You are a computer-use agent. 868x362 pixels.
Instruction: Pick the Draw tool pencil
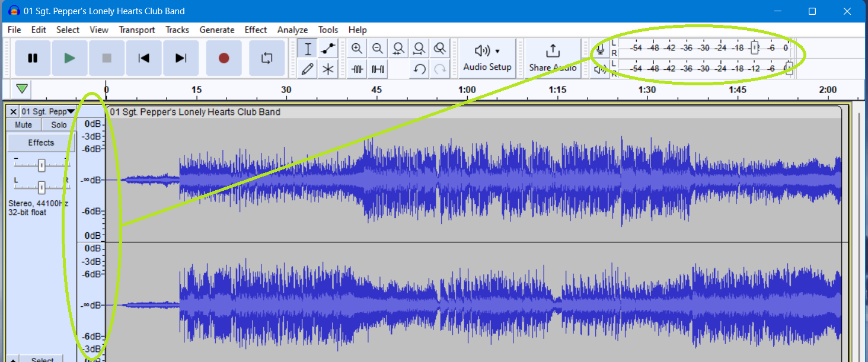[x=307, y=69]
